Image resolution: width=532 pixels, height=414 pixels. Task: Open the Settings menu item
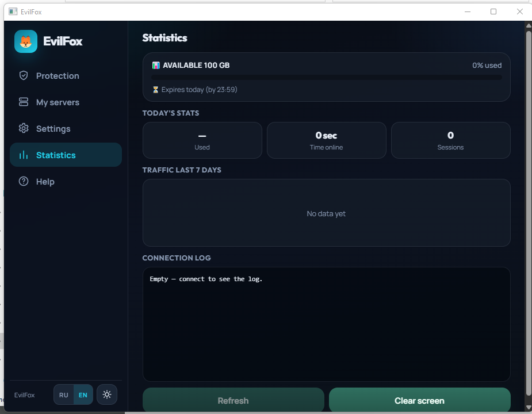[x=66, y=129]
